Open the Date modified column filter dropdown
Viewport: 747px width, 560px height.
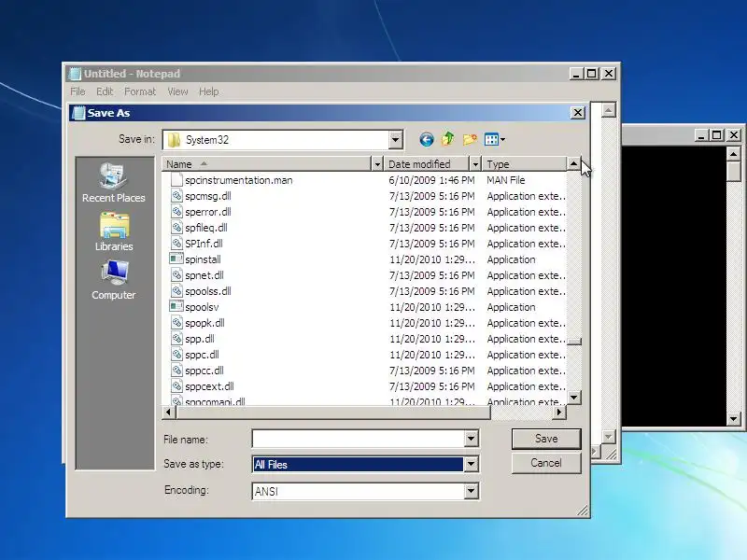point(474,164)
